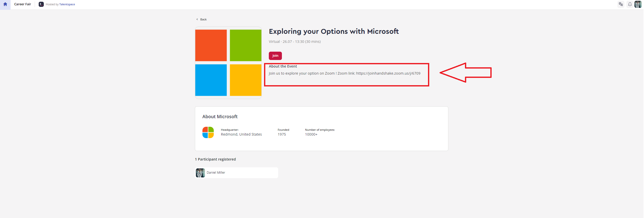Open the user profile avatar menu
Image resolution: width=644 pixels, height=218 pixels.
(x=638, y=4)
